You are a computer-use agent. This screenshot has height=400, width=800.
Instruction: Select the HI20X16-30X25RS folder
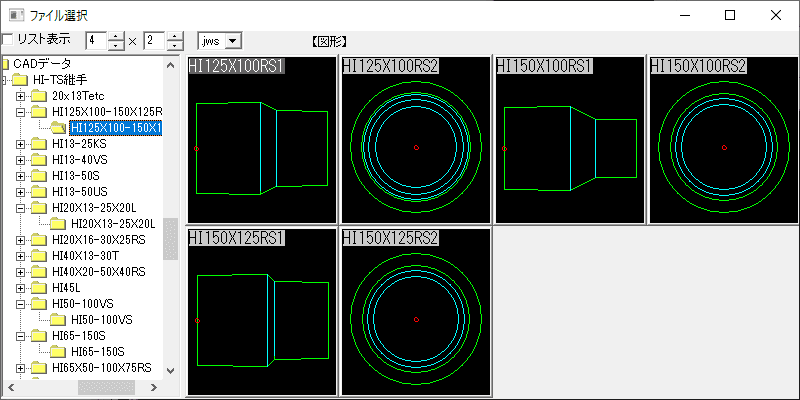(x=98, y=240)
